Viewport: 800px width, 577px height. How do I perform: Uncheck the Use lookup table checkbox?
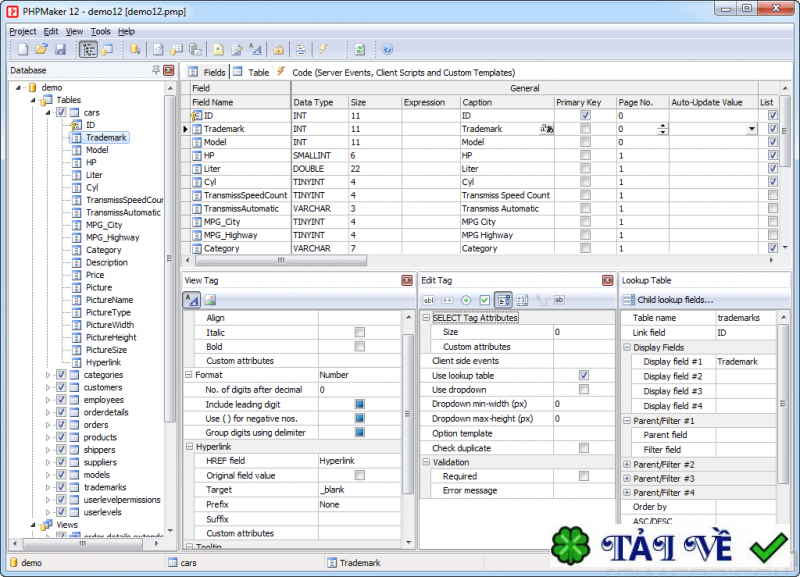tap(584, 375)
